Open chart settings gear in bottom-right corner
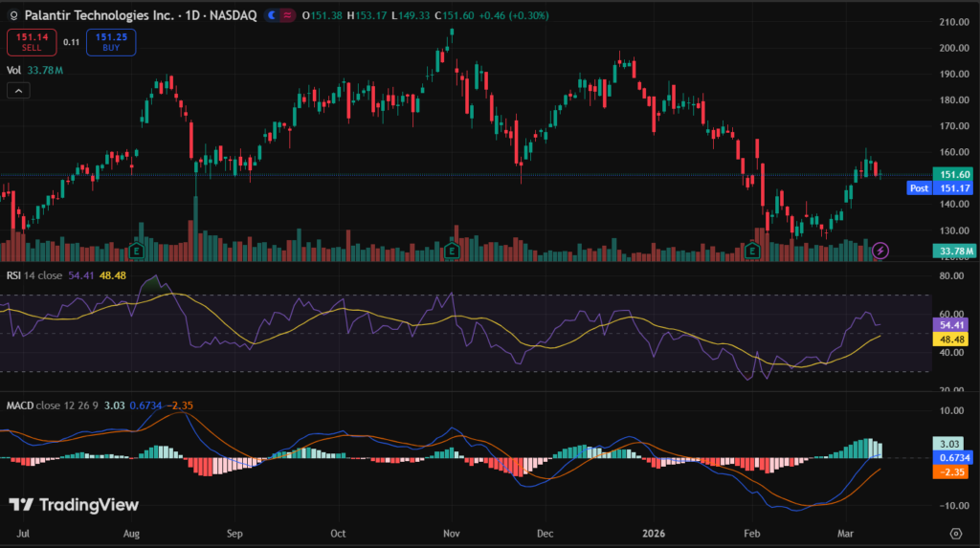The height and width of the screenshot is (548, 980). (955, 532)
